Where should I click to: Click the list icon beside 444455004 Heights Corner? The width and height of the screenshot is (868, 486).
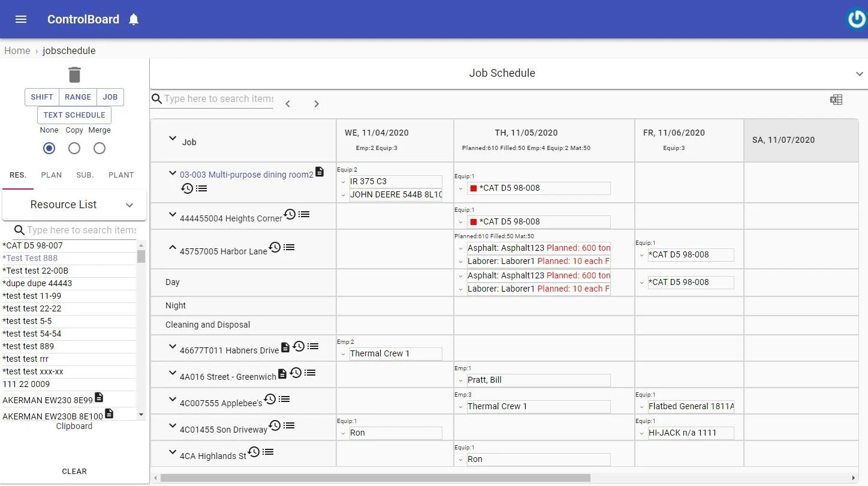coord(303,214)
